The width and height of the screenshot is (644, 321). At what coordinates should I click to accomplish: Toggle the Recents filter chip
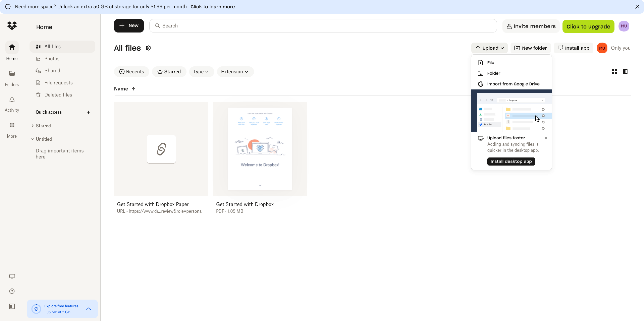131,72
